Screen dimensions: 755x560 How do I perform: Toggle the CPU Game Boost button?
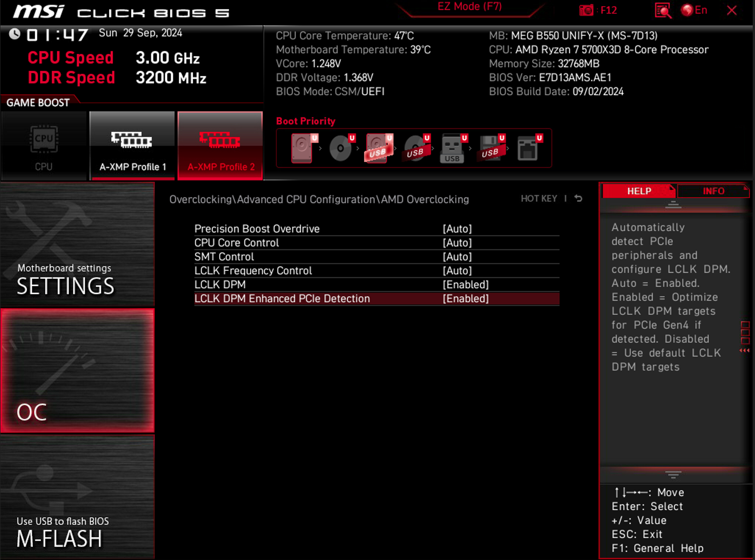pos(44,146)
